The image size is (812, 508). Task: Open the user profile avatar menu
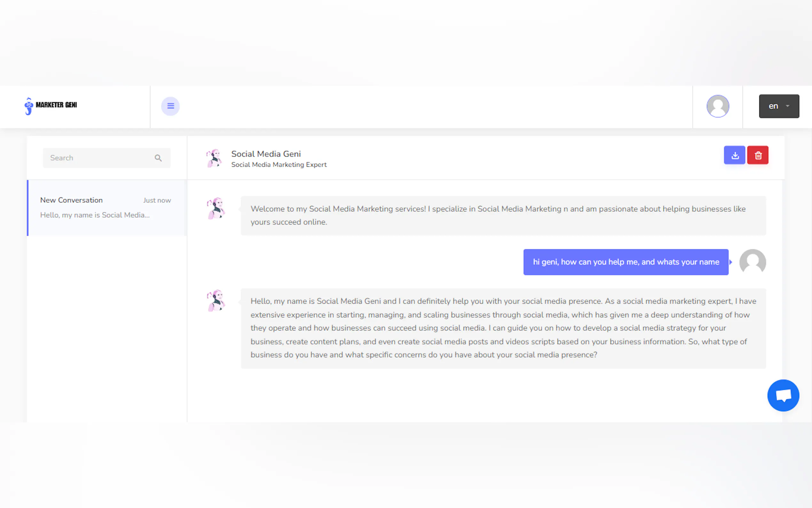(717, 106)
